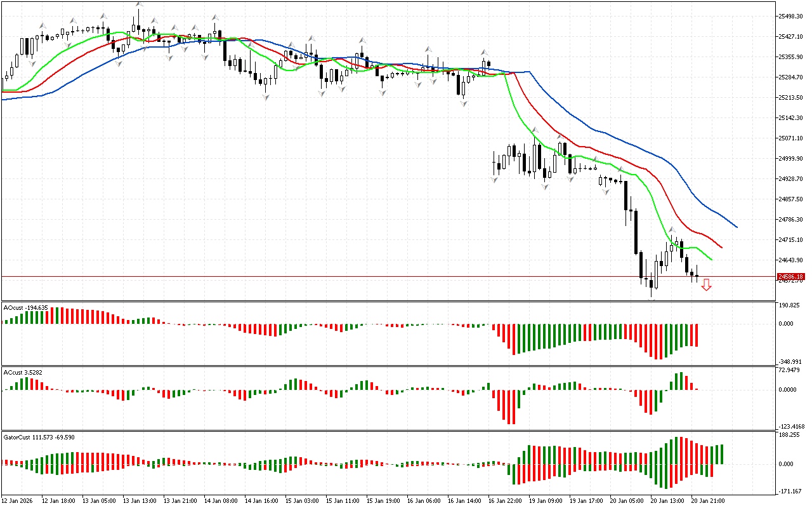Click the -348.991 value on AO scale
The image size is (812, 508).
791,361
